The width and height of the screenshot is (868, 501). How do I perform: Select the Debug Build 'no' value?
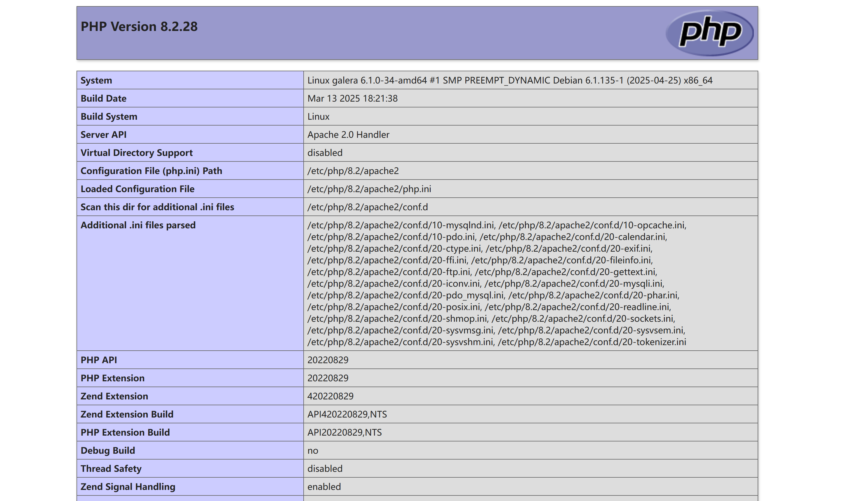[313, 451]
